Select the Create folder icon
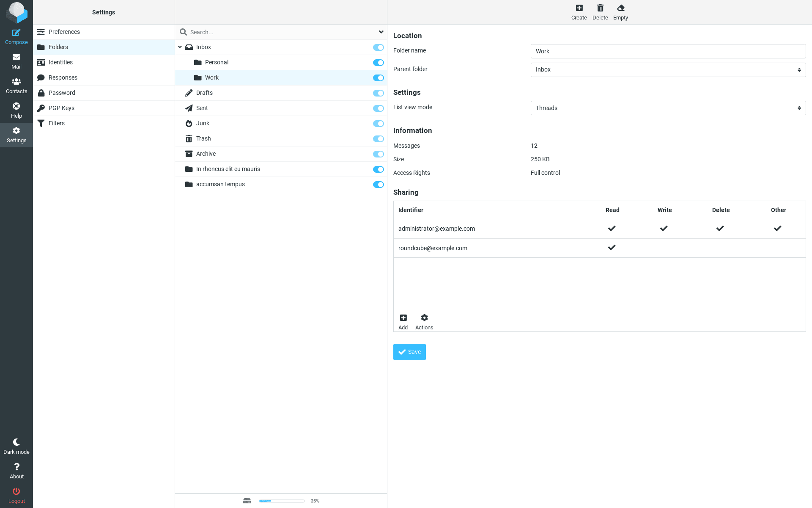 579,11
